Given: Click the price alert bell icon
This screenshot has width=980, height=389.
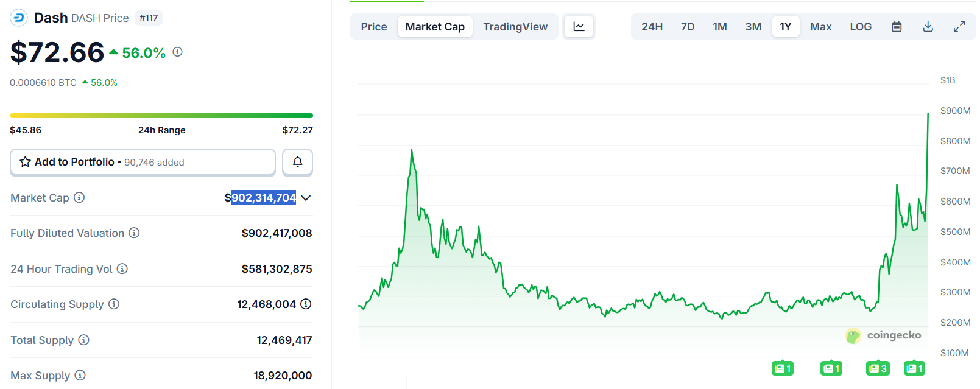Looking at the screenshot, I should coord(297,162).
